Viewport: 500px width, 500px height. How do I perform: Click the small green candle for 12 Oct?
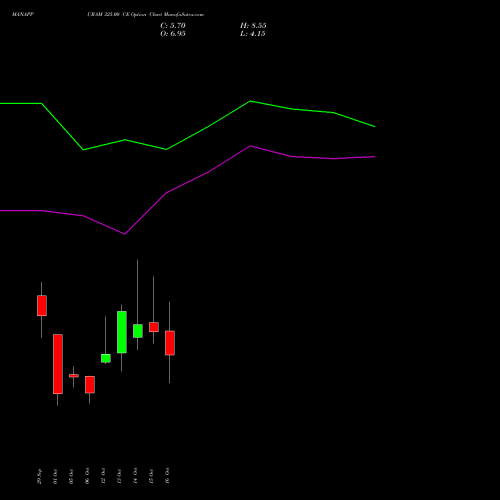tap(106, 358)
